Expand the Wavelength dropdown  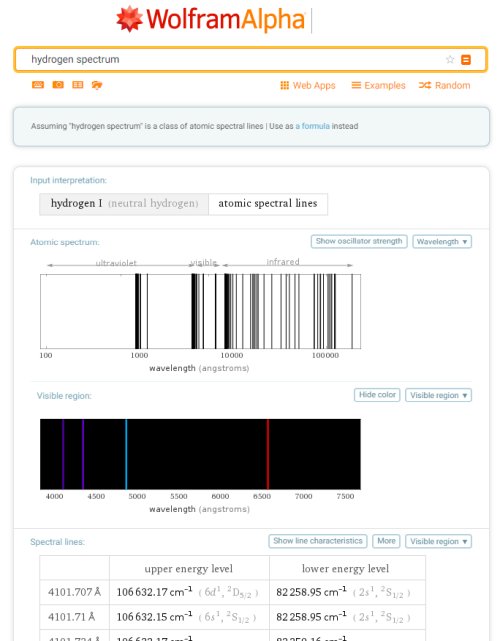point(442,242)
